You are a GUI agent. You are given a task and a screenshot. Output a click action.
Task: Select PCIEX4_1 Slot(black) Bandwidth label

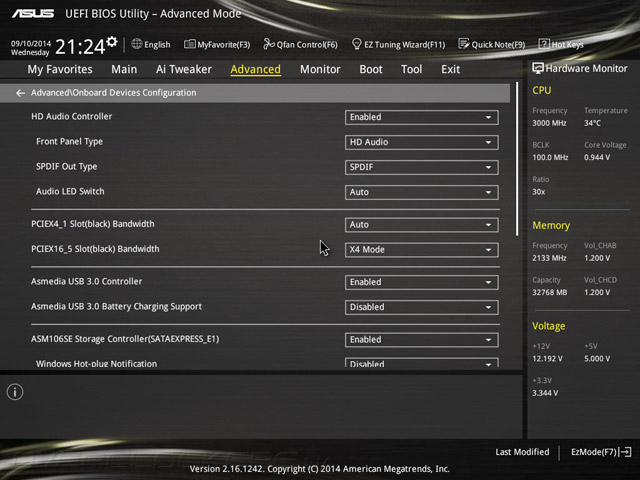click(93, 224)
